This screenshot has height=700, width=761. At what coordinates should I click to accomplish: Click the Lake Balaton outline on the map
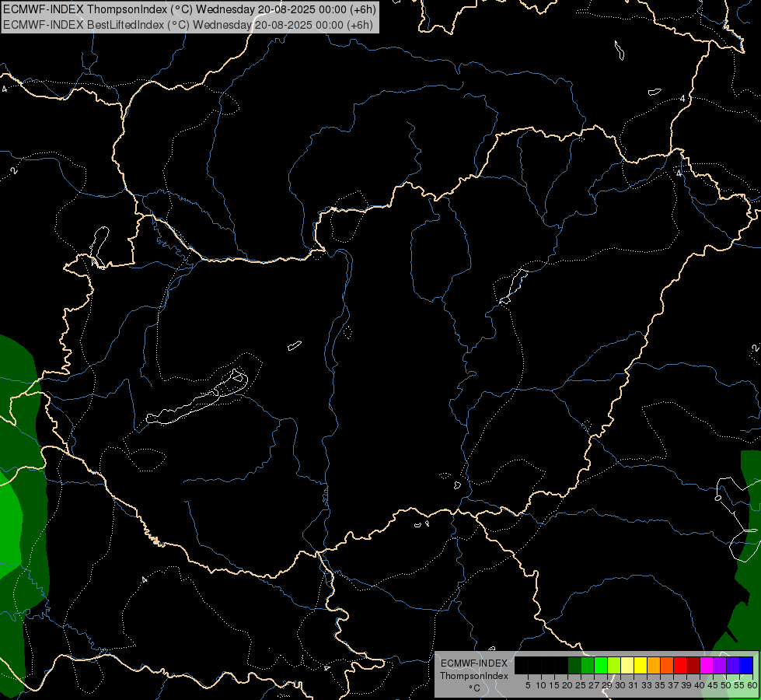(197, 397)
